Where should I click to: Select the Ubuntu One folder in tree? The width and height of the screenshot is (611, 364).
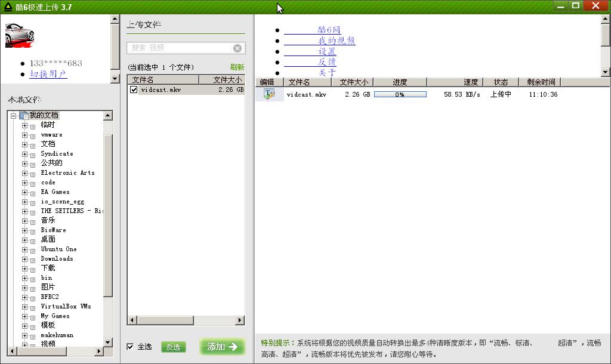(x=59, y=249)
